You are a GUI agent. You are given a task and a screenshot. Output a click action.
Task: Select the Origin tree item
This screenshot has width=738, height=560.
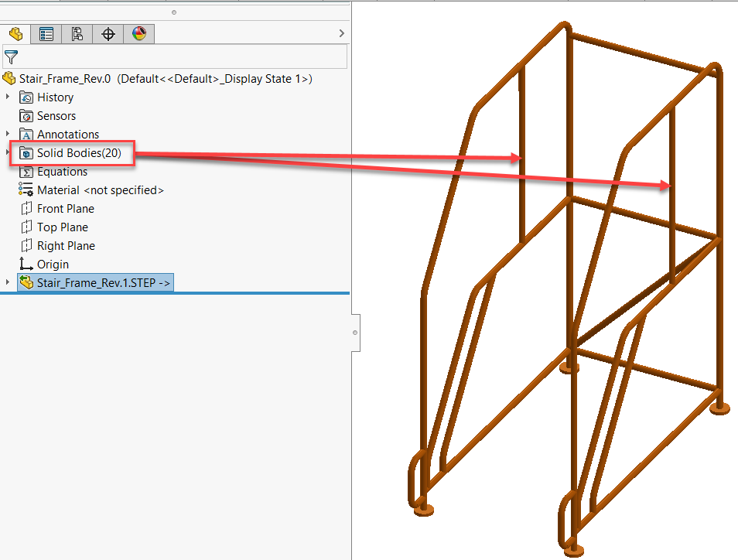coord(53,265)
